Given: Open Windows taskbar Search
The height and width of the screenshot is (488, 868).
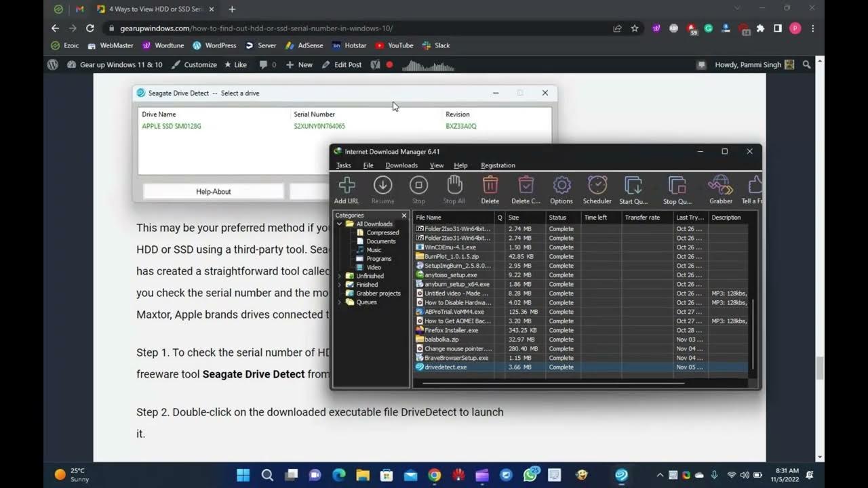Looking at the screenshot, I should coord(267,475).
